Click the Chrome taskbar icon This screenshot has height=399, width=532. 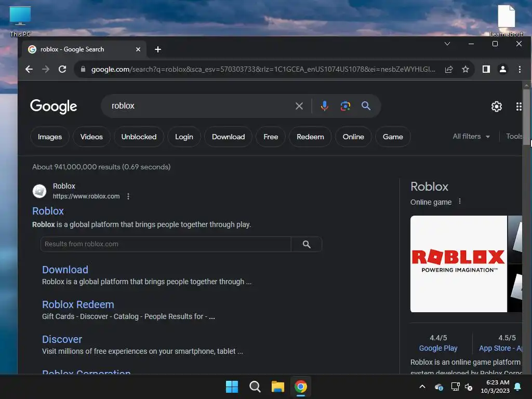pos(301,387)
